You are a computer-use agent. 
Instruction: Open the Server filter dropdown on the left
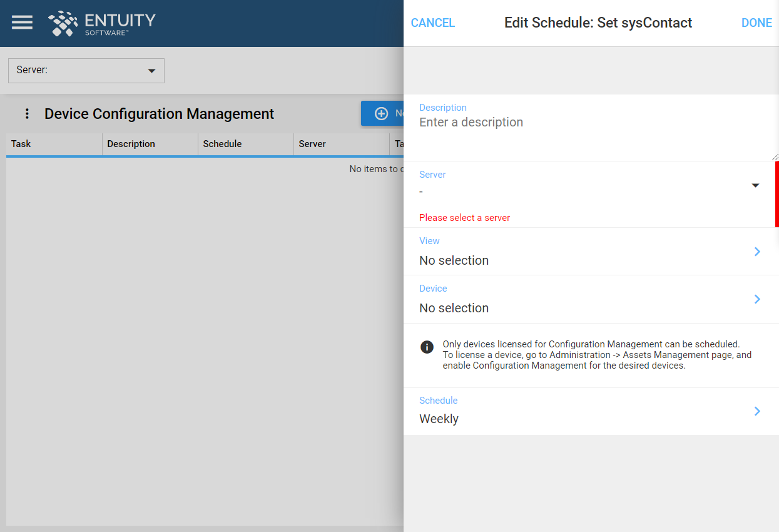(x=151, y=71)
